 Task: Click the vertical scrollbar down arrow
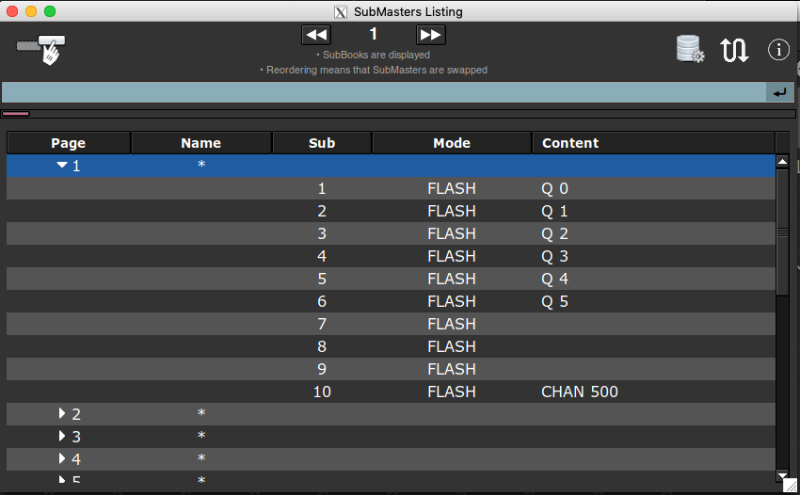tap(782, 475)
